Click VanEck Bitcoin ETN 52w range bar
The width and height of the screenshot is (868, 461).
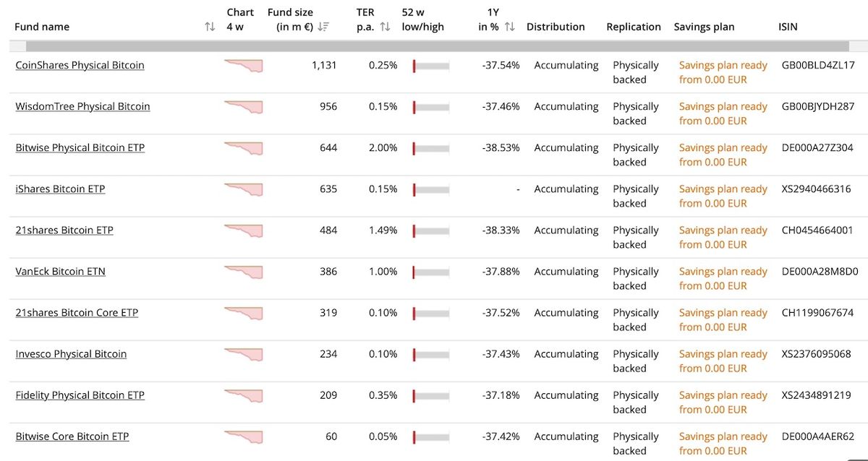coord(431,272)
